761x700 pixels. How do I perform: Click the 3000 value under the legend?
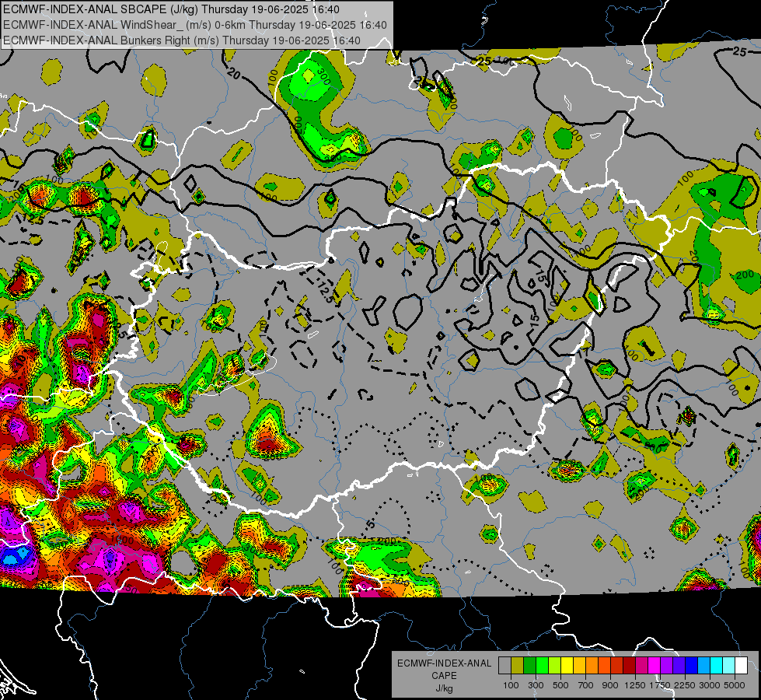point(710,685)
